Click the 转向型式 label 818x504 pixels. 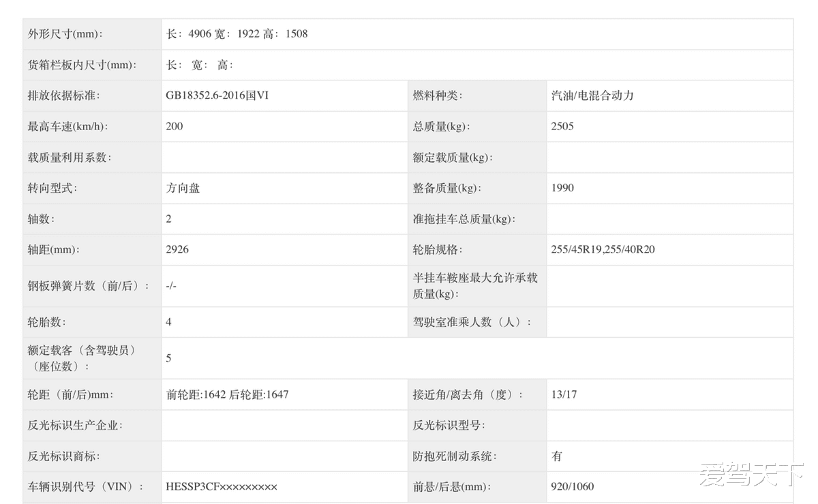click(x=52, y=189)
